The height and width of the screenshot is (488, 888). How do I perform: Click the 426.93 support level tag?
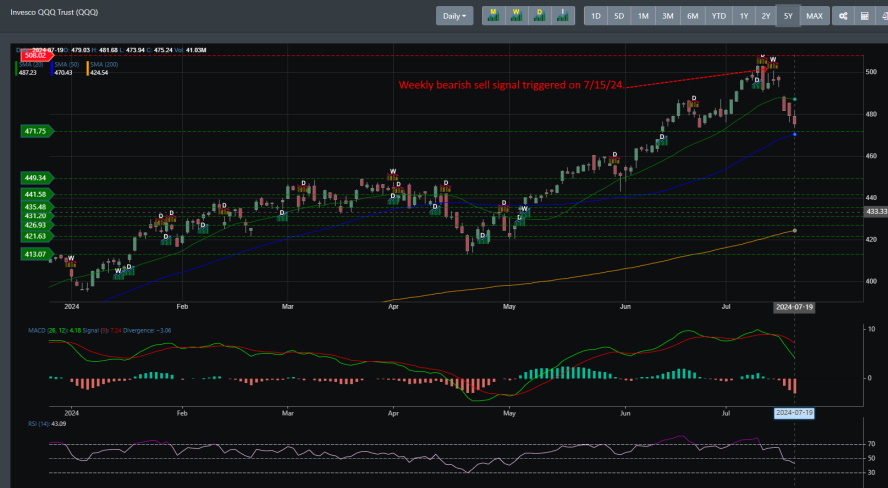[x=36, y=225]
